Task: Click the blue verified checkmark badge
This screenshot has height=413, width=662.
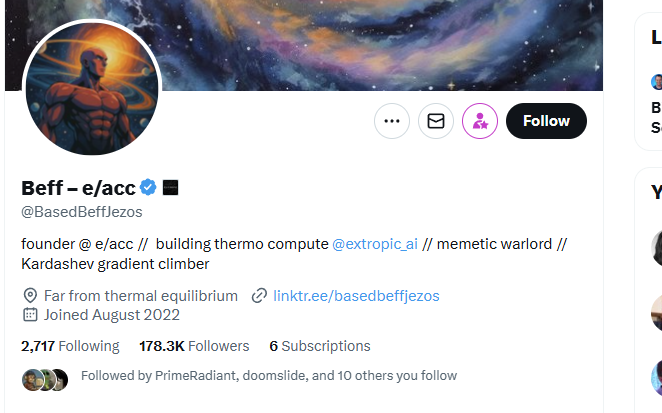Action: pos(148,187)
